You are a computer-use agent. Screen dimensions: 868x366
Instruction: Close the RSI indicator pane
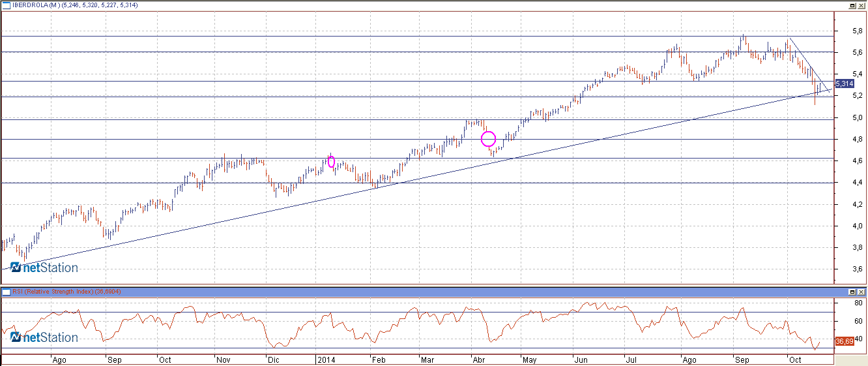pos(861,291)
